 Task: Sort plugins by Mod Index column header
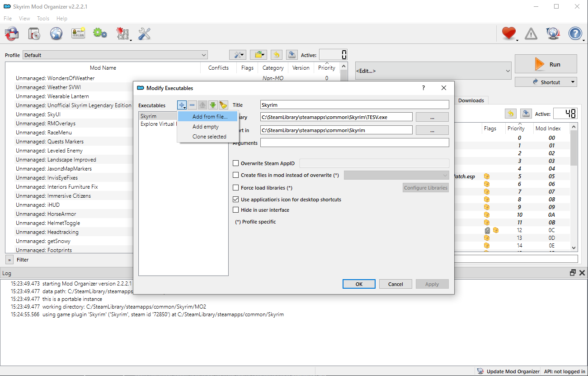pos(548,129)
